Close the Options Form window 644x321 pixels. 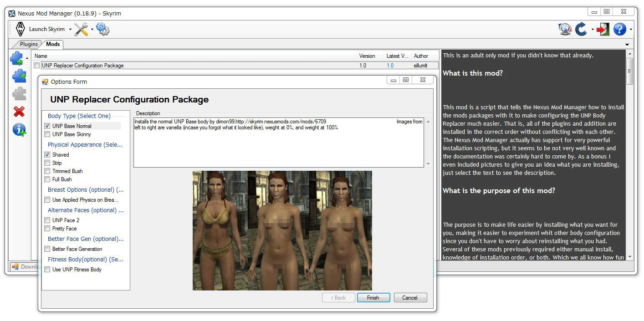tap(423, 80)
